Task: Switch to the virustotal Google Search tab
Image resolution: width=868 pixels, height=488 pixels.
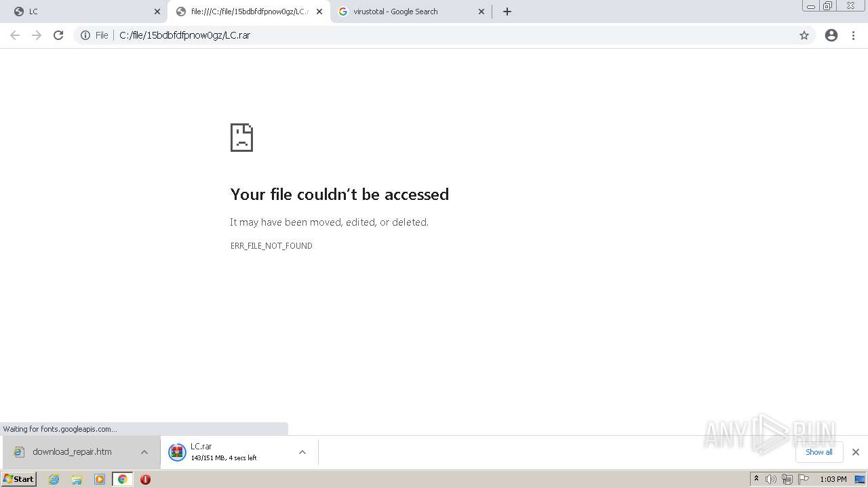Action: (412, 12)
